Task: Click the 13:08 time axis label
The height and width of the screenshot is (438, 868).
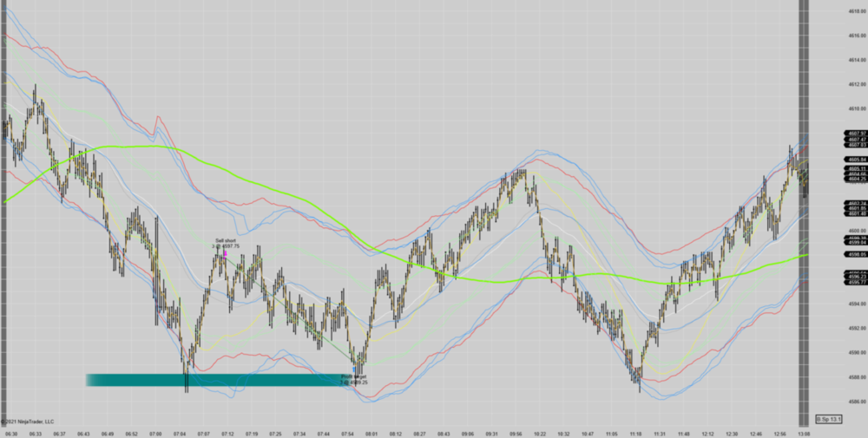Action: (x=804, y=433)
